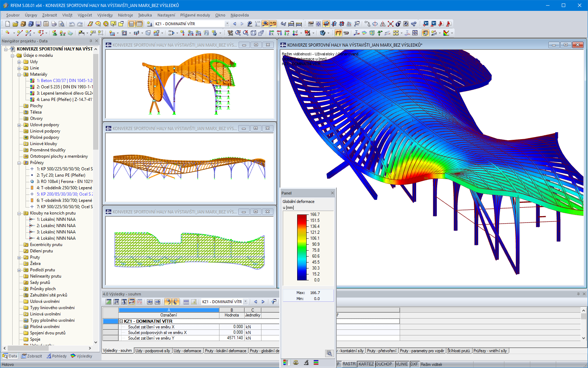This screenshot has height=368, width=588.
Task: Switch to Pruty - lokální deformace tab
Action: pyautogui.click(x=226, y=351)
